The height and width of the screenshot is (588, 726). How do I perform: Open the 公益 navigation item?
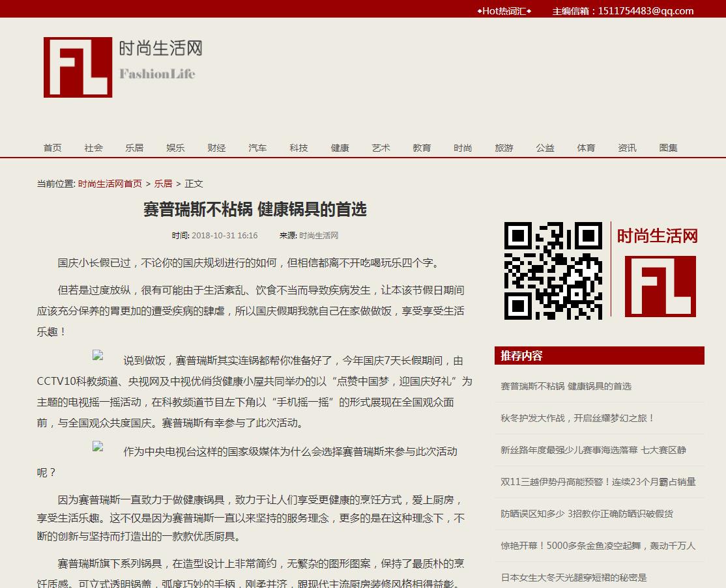click(x=545, y=148)
